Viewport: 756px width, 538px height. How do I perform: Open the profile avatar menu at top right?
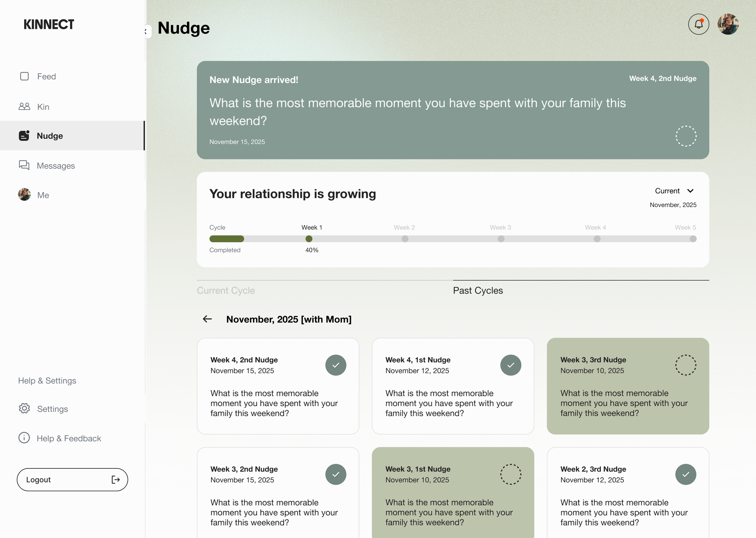pos(728,24)
